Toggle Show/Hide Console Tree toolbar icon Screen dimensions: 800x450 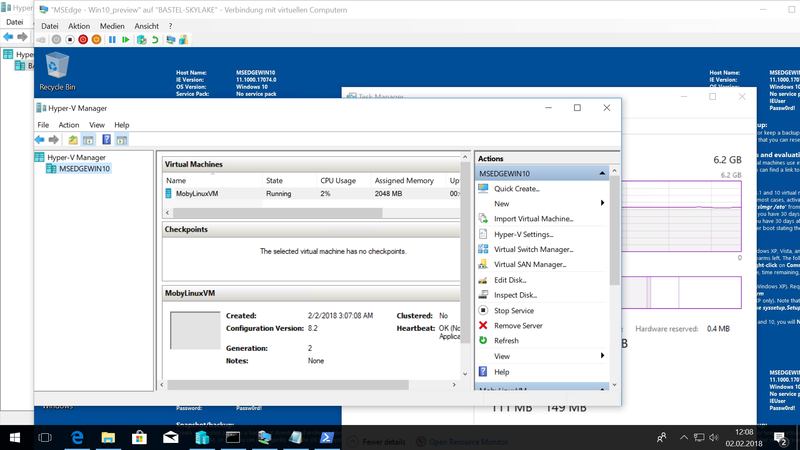click(88, 139)
